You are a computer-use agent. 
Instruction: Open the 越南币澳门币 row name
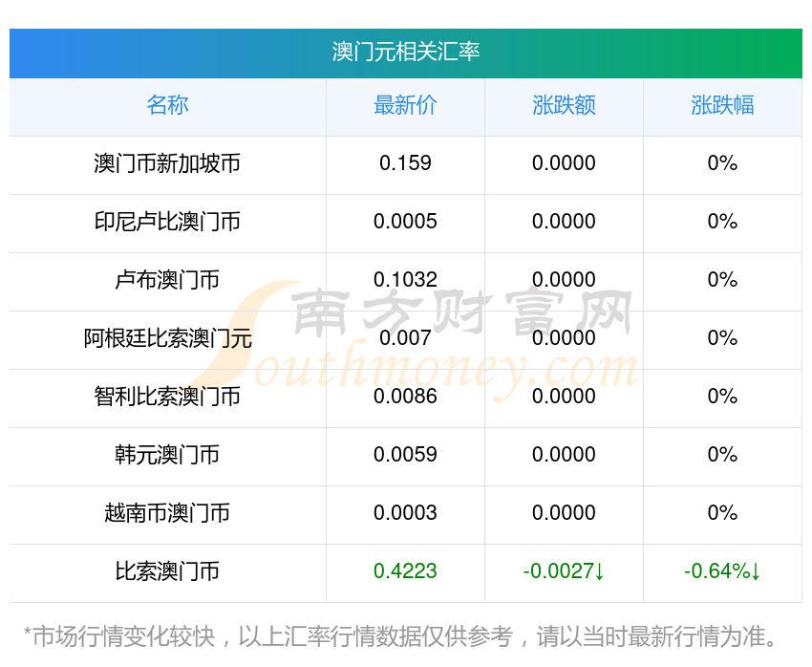[x=168, y=513]
